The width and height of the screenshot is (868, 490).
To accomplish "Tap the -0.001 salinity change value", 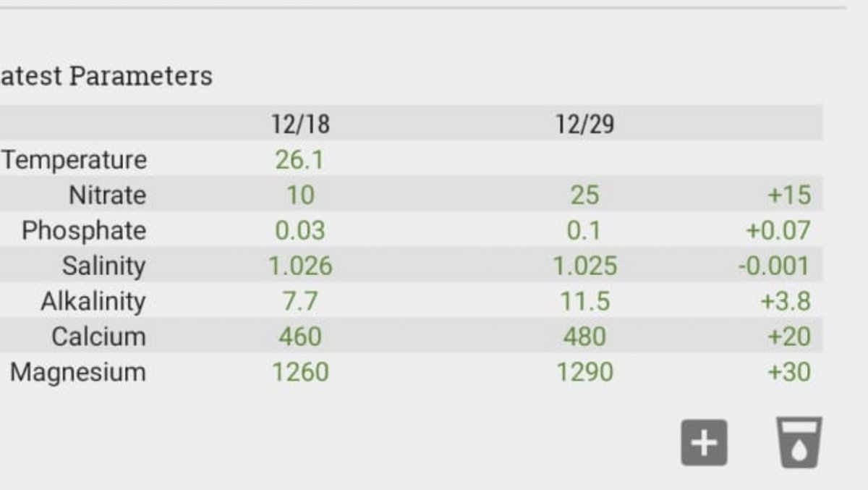I will click(774, 266).
